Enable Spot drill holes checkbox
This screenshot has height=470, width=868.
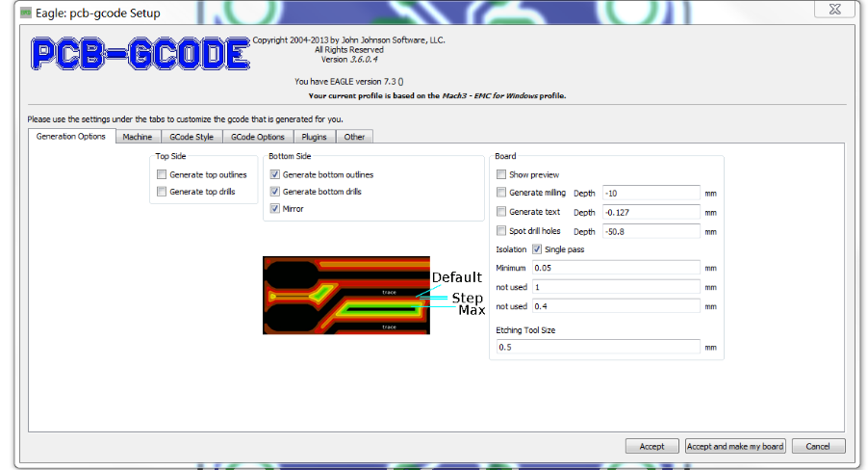[501, 230]
